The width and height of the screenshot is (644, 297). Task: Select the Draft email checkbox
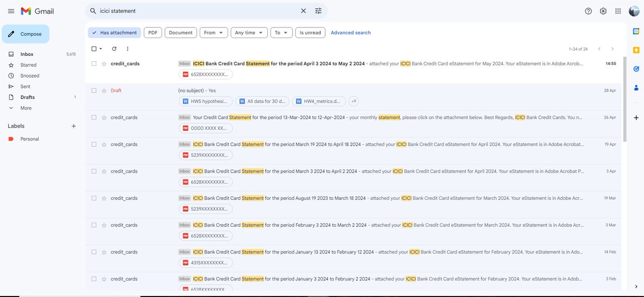(94, 91)
